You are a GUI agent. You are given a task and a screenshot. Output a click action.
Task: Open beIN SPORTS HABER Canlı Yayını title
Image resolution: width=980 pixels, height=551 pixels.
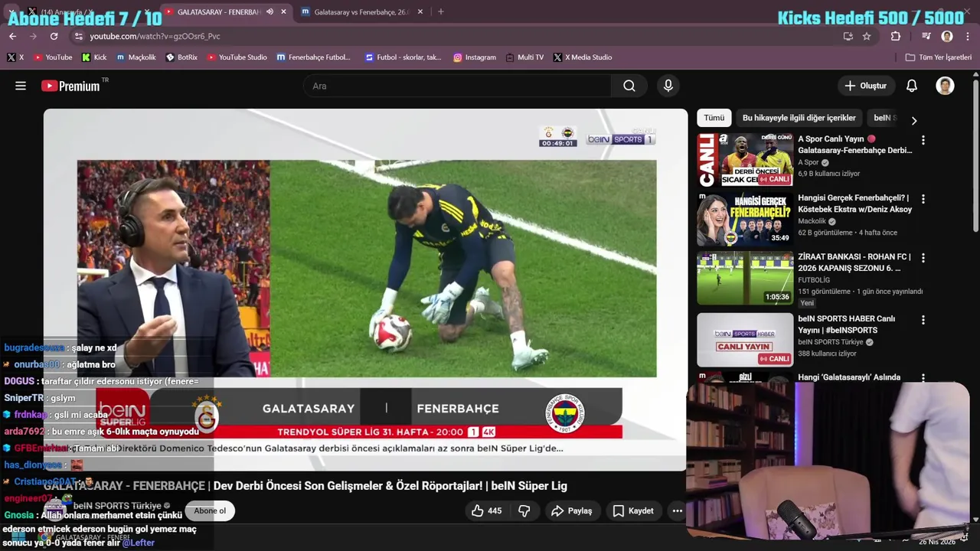pyautogui.click(x=846, y=324)
